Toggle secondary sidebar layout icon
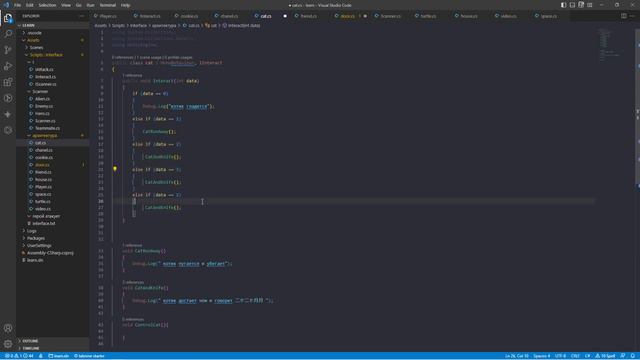 (x=581, y=5)
